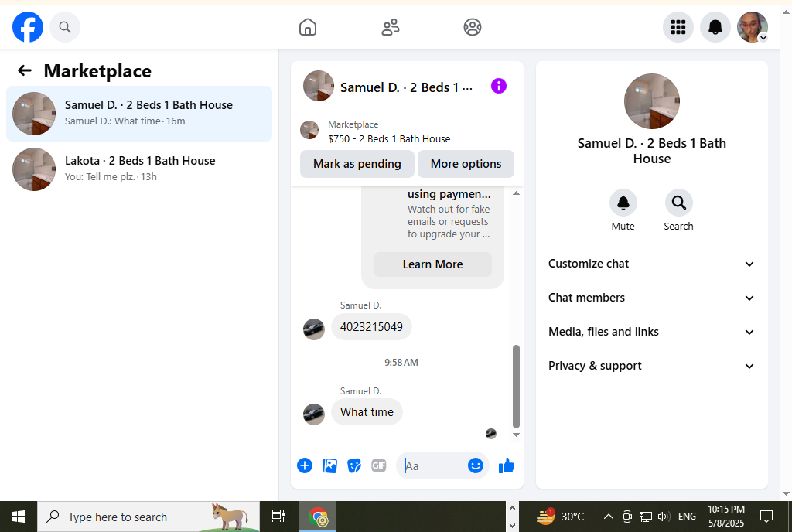The height and width of the screenshot is (532, 792).
Task: Go to the Home feed icon
Action: coord(308,27)
